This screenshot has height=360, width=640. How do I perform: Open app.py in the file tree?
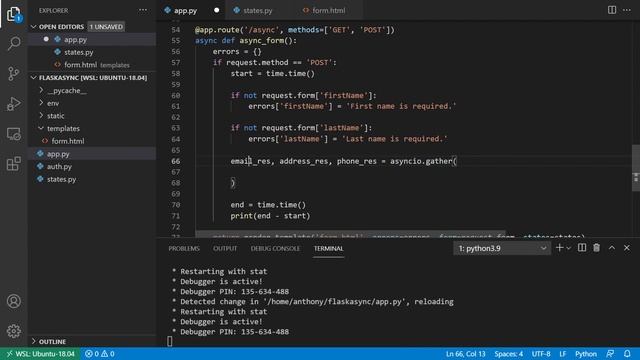(58, 154)
